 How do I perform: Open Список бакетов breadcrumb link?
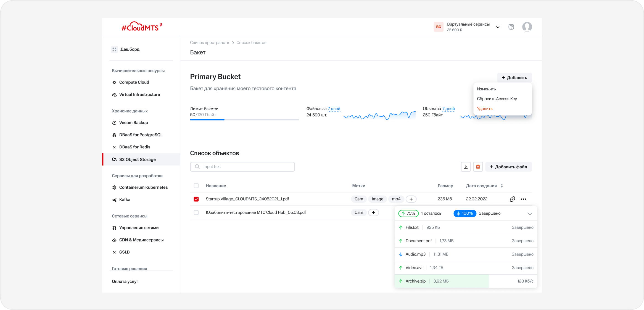tap(251, 43)
